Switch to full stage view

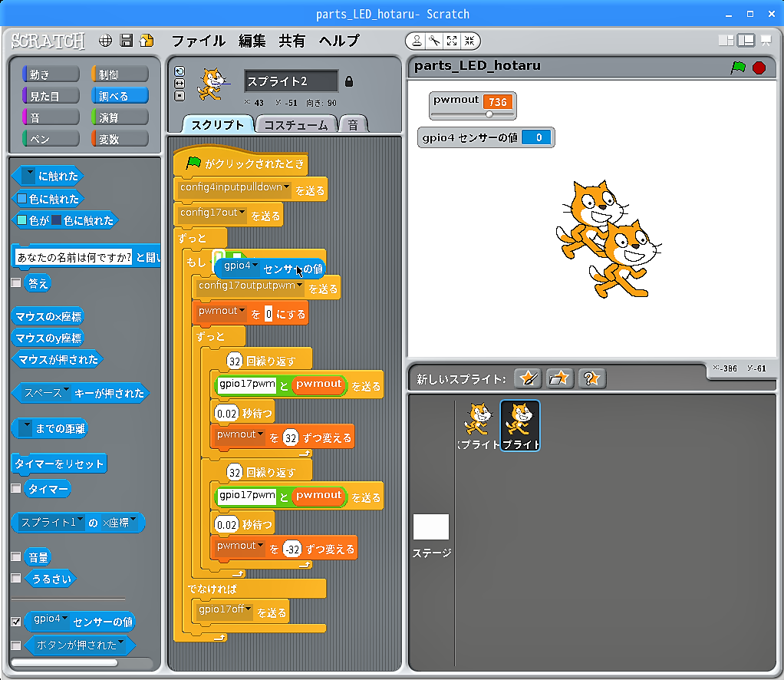point(746,41)
